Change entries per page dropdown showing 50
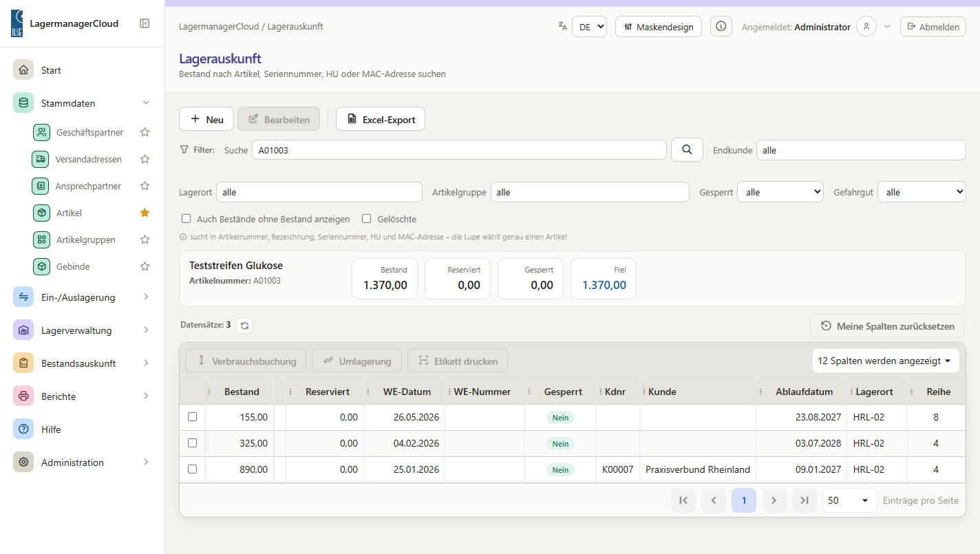The width and height of the screenshot is (980, 554). [849, 500]
